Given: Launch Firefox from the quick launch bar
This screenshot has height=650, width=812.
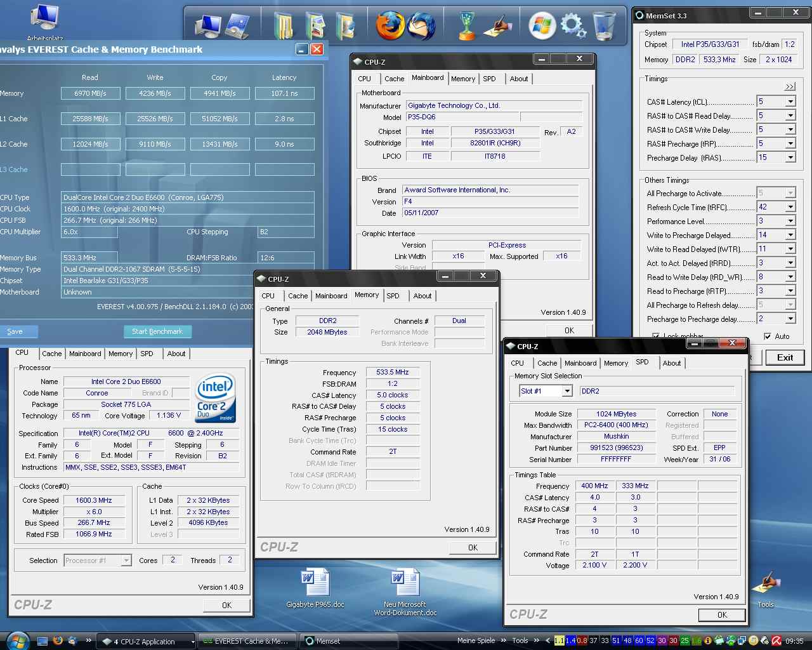Looking at the screenshot, I should [x=58, y=641].
